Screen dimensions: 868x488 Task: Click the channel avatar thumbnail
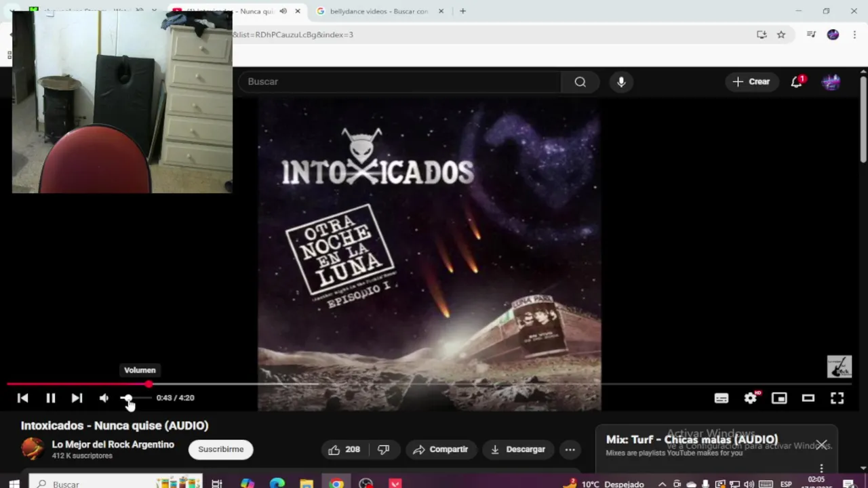[32, 449]
